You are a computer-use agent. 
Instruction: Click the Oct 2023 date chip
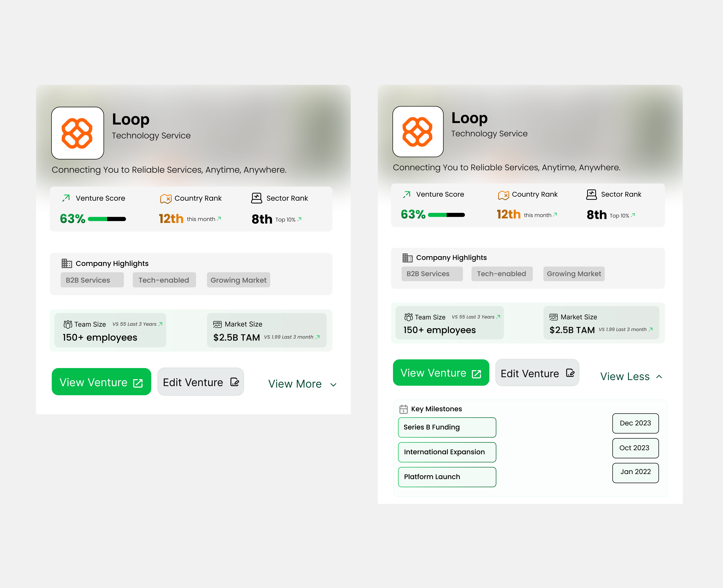(x=636, y=448)
